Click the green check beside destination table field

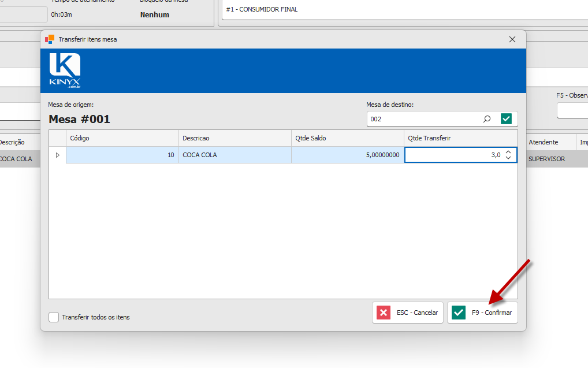pyautogui.click(x=506, y=119)
